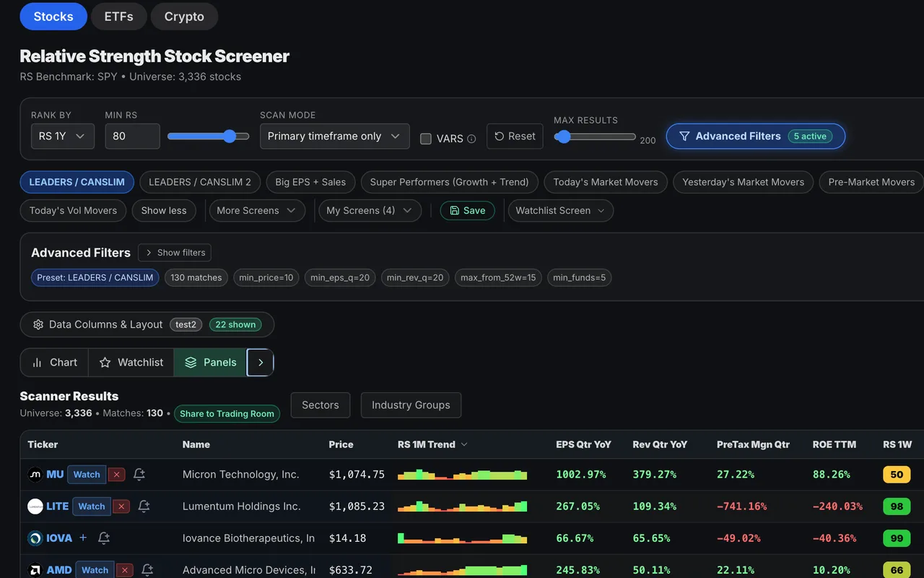Select the LEADERS / CANSLIM 2 preset
The width and height of the screenshot is (924, 578).
(x=200, y=182)
